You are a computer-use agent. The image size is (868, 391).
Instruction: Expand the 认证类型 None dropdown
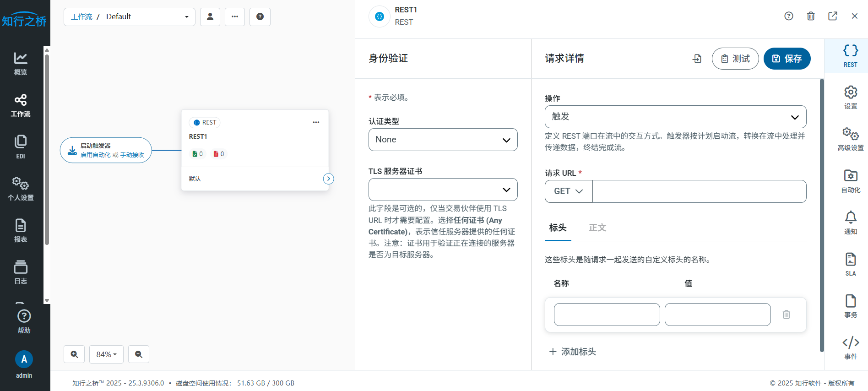[443, 140]
